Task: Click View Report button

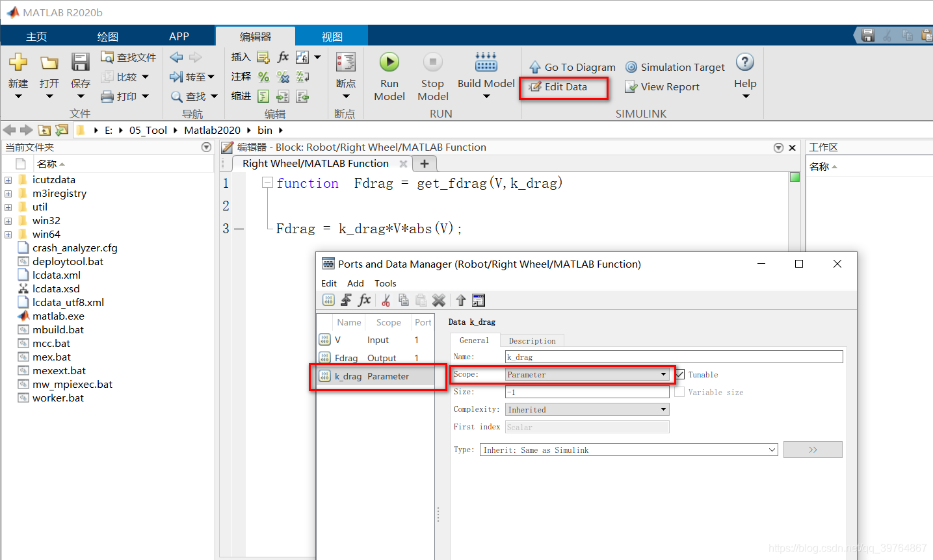Action: (x=662, y=86)
